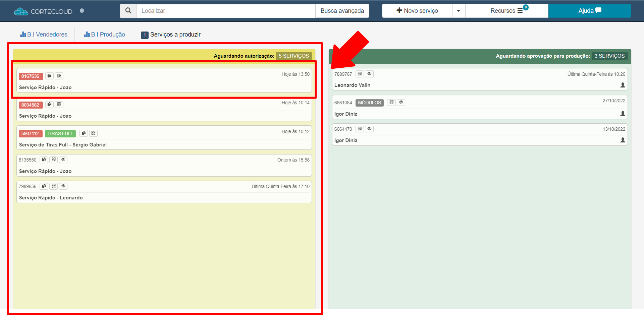Select 'Serviço Rápido - Joao' in card 8167636

[x=45, y=87]
